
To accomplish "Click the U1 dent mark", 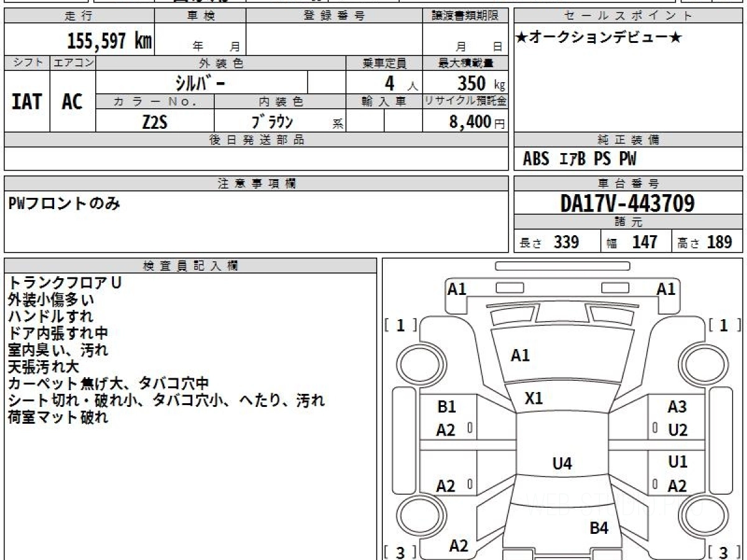I will [677, 462].
